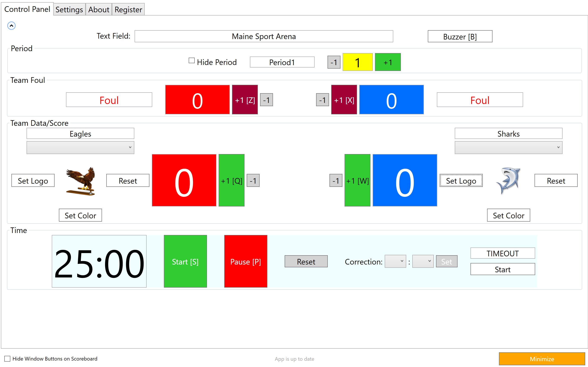Click Set Logo for the Sharks team
This screenshot has height=367, width=588.
click(461, 180)
